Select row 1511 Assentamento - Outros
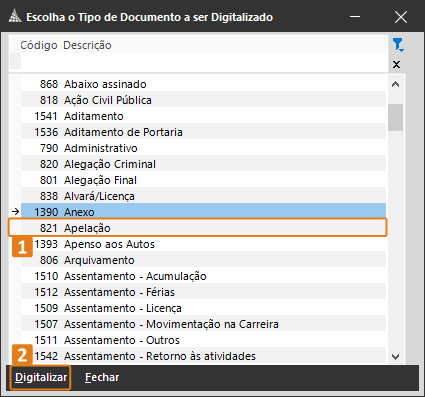 203,340
